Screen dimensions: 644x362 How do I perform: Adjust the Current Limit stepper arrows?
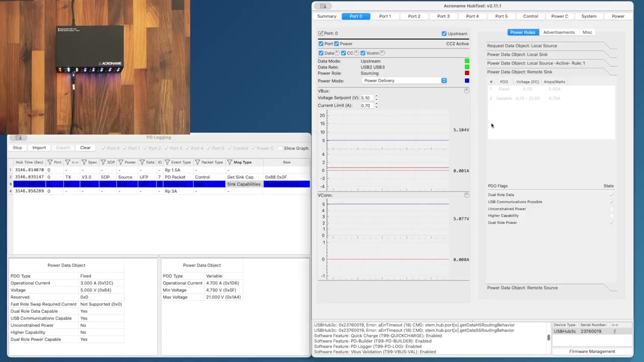376,106
